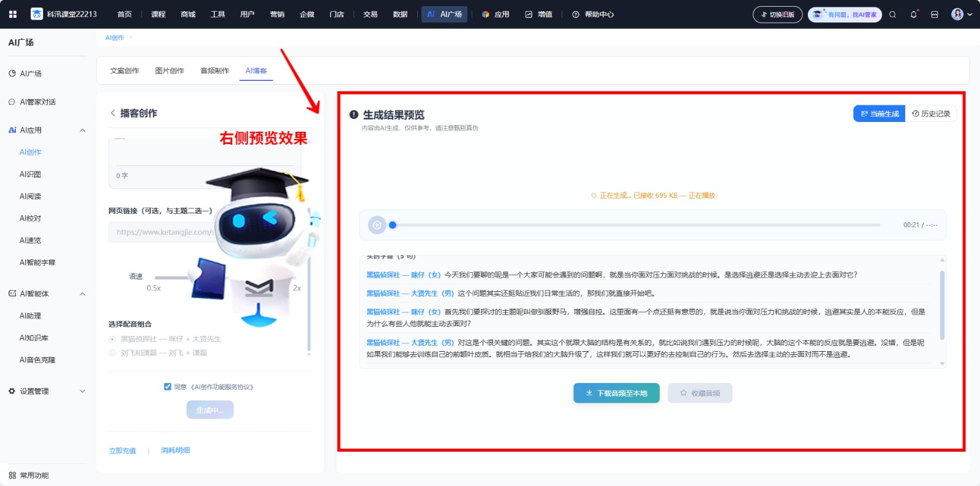Open 数据 in the top navigation

[x=400, y=14]
